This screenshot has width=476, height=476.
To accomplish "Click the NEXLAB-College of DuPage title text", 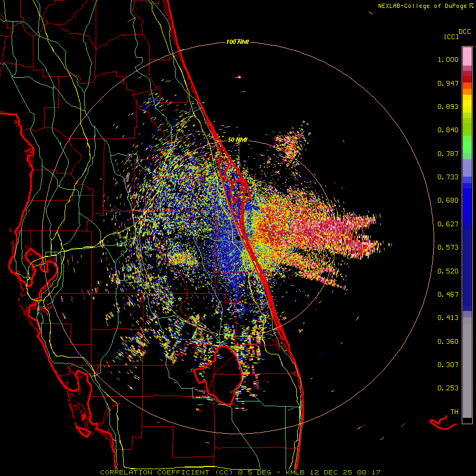I will [x=422, y=6].
